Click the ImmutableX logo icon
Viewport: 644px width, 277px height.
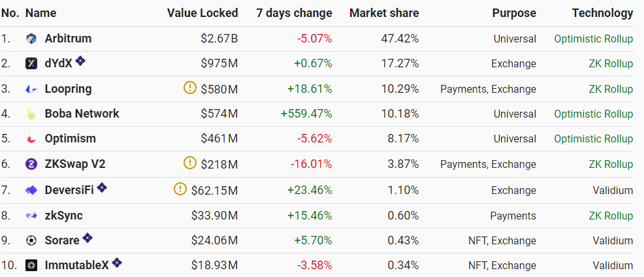[x=31, y=265]
